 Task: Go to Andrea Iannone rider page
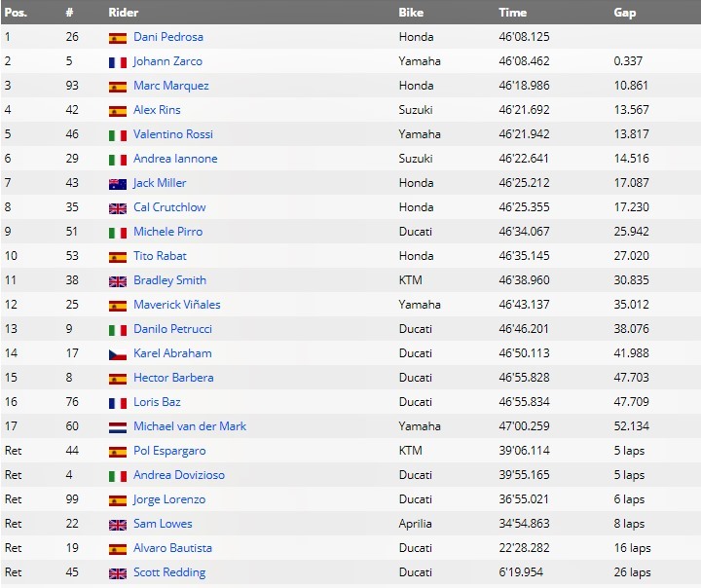[x=175, y=159]
